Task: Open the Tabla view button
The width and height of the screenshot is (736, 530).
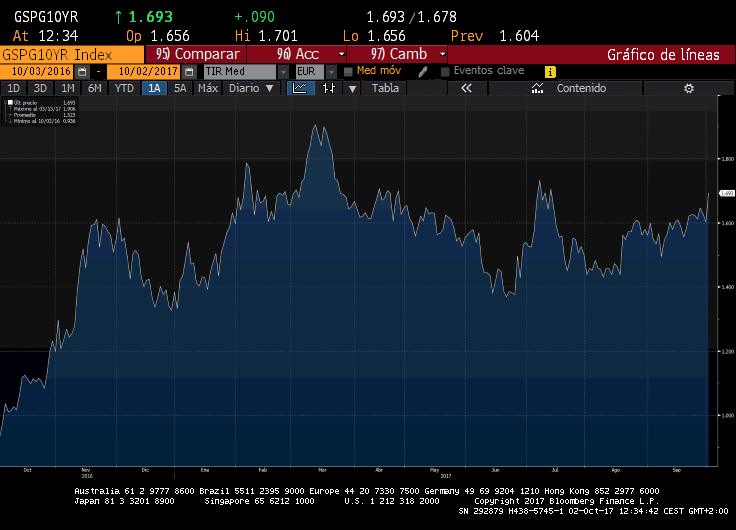Action: coord(385,88)
